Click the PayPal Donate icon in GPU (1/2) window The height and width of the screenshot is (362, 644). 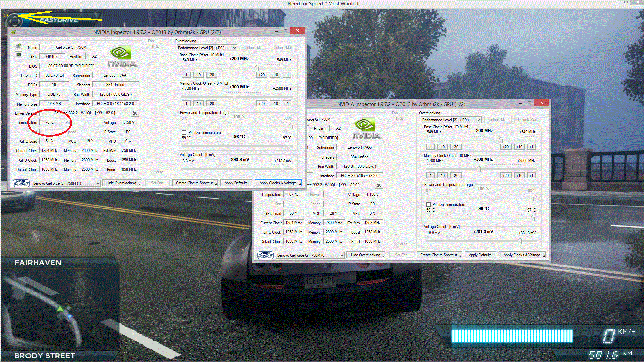(x=265, y=255)
